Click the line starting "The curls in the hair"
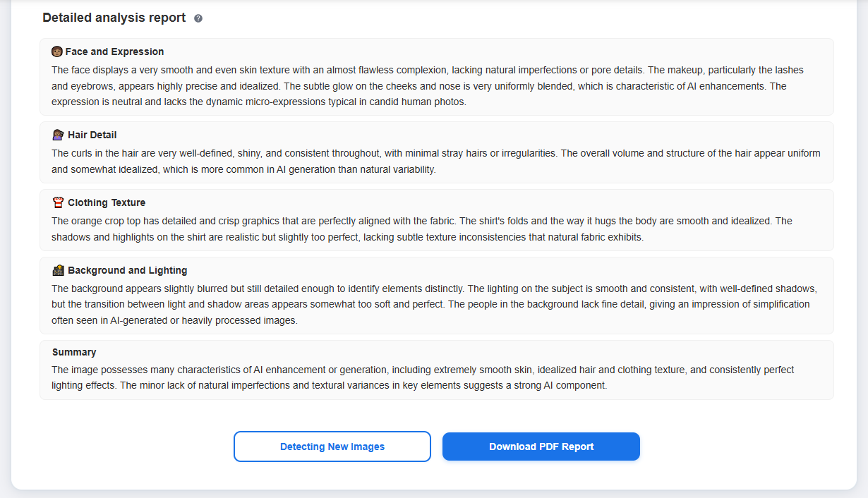This screenshot has height=498, width=868. point(435,153)
